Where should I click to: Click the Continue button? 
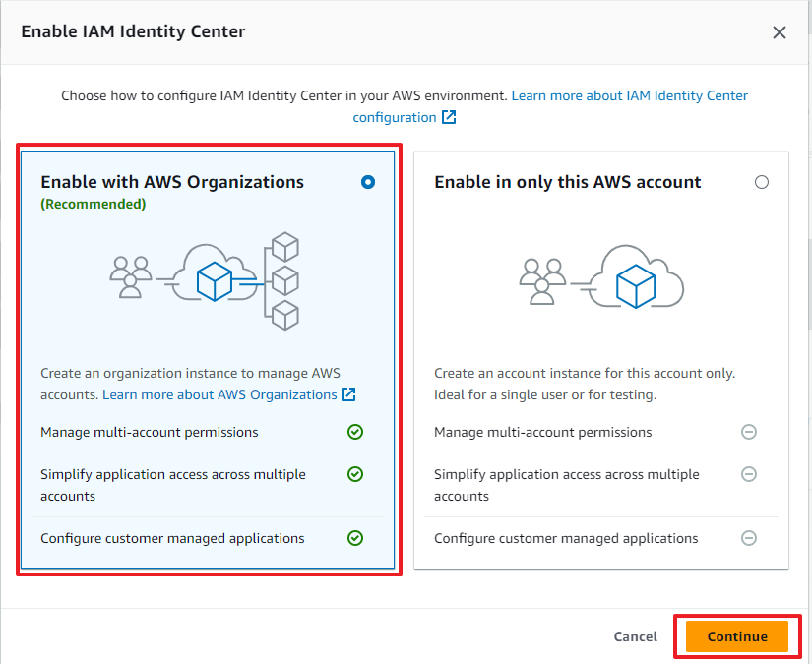click(x=737, y=636)
